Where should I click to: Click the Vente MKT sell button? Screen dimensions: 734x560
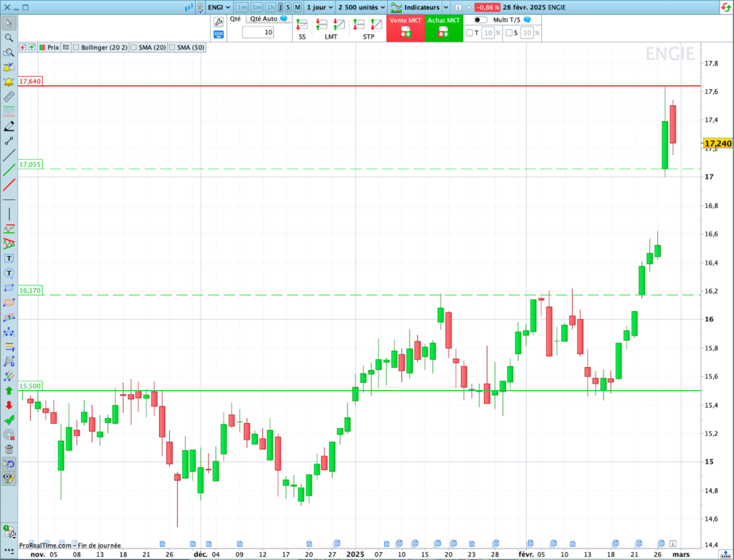pyautogui.click(x=406, y=28)
